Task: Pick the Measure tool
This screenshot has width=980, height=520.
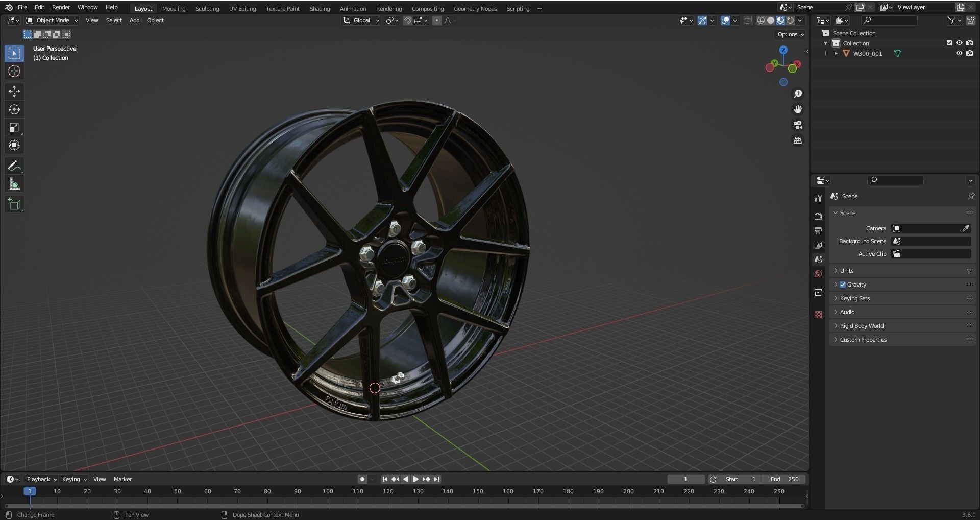Action: [14, 183]
